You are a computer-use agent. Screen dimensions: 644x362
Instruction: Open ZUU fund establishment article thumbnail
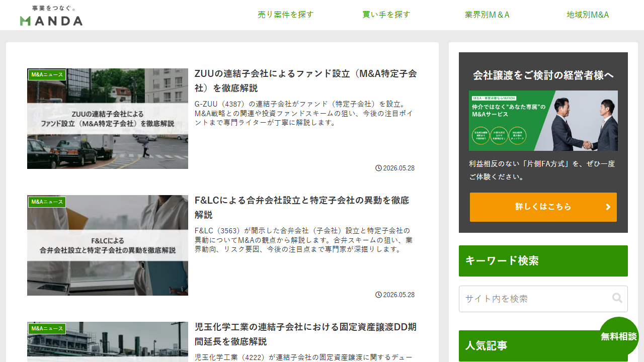(108, 119)
